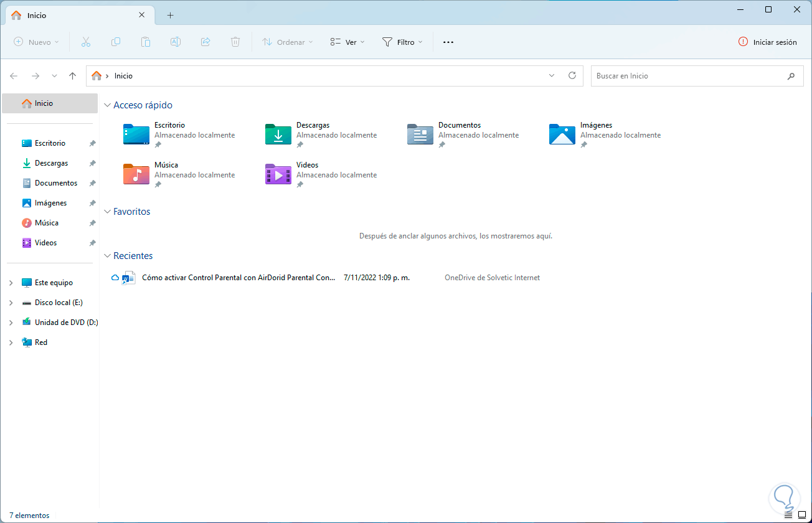Select the Copy icon
Image resolution: width=812 pixels, height=523 pixels.
[116, 42]
